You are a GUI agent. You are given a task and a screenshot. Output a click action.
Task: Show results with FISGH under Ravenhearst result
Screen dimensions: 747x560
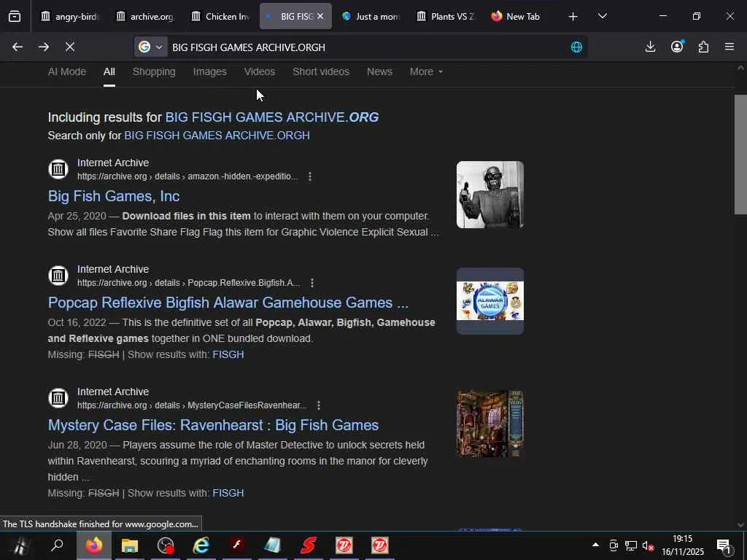tap(228, 493)
